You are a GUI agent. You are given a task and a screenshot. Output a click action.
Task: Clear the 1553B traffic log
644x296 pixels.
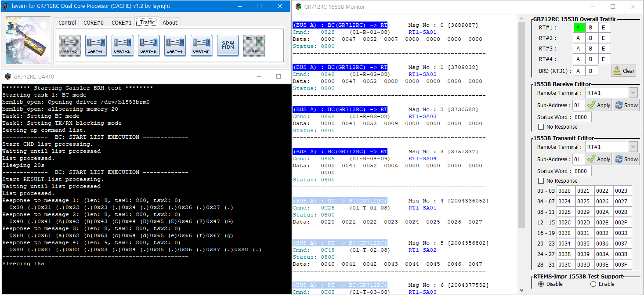(x=623, y=70)
